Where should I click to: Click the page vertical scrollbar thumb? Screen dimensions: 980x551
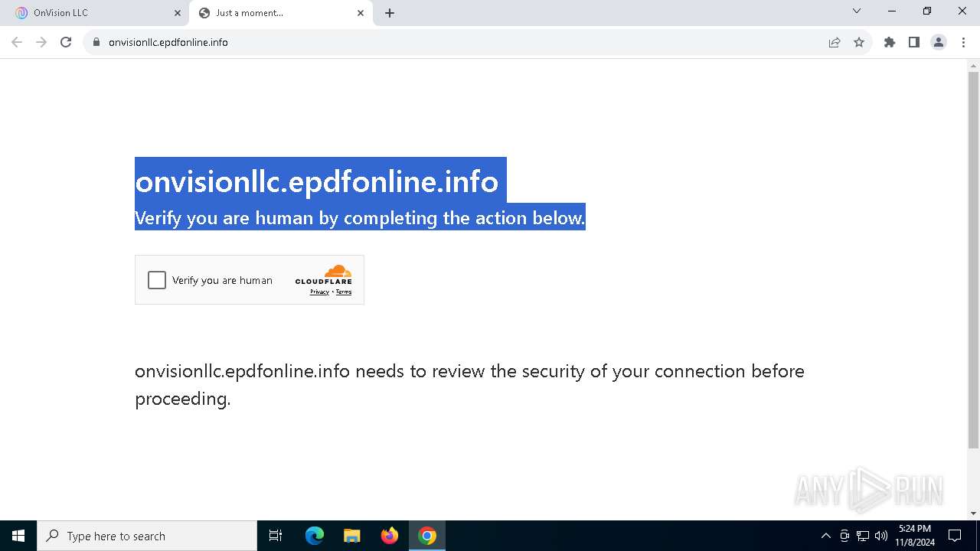click(x=974, y=260)
